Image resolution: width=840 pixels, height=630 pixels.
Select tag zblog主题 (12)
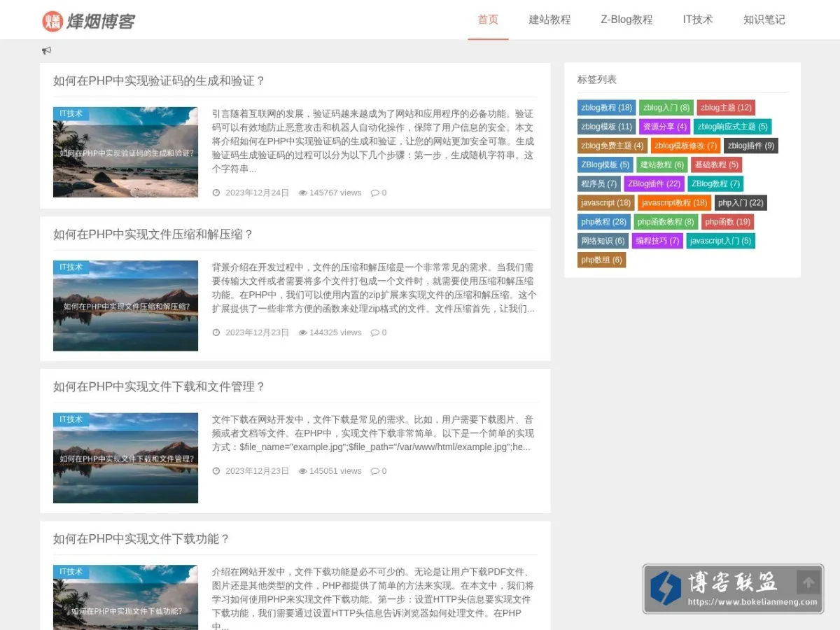726,108
